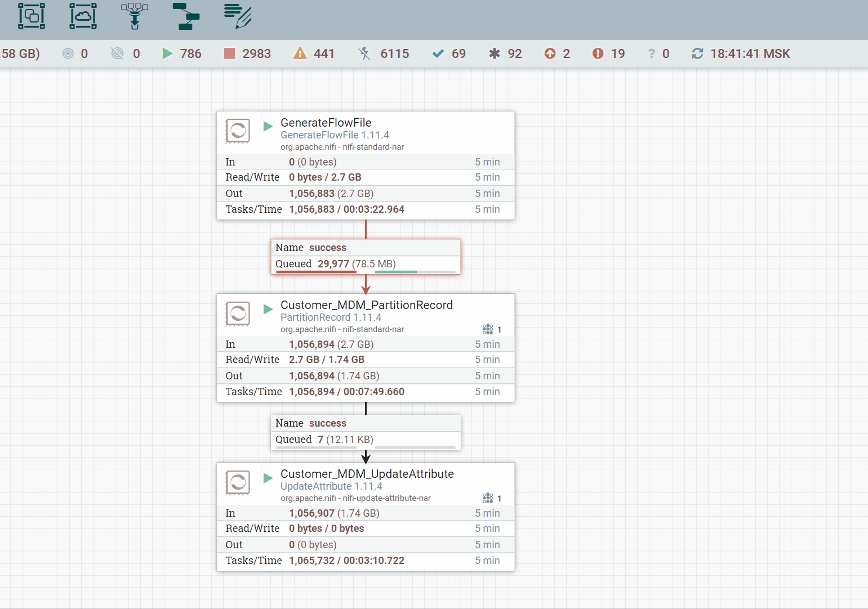Select the Customer_MDM_PartitionRecord processor title
The width and height of the screenshot is (868, 609).
(x=367, y=305)
